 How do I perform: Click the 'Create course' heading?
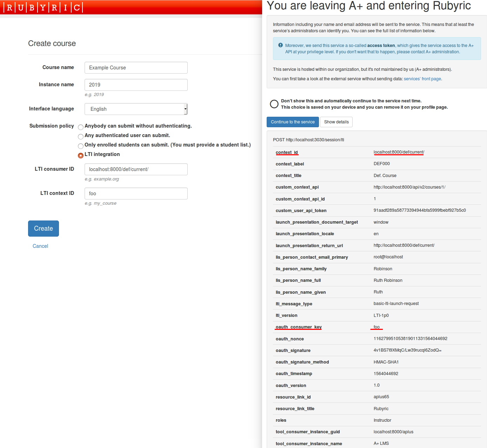pyautogui.click(x=52, y=43)
